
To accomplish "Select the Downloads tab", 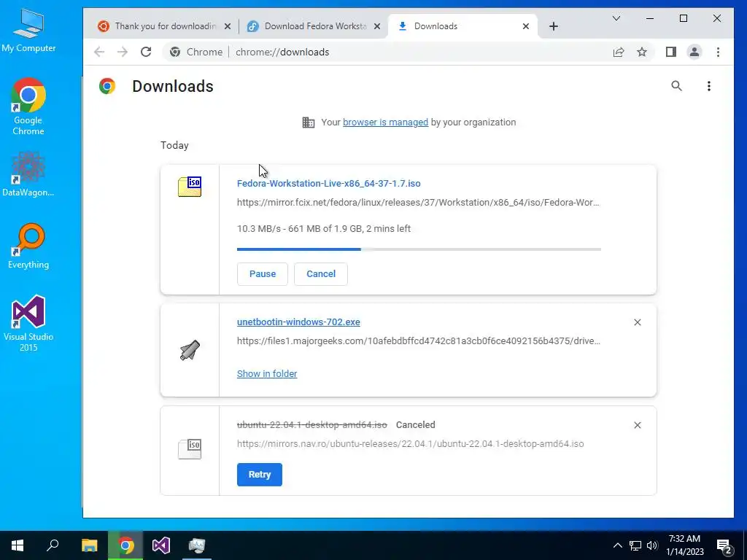I will [462, 26].
